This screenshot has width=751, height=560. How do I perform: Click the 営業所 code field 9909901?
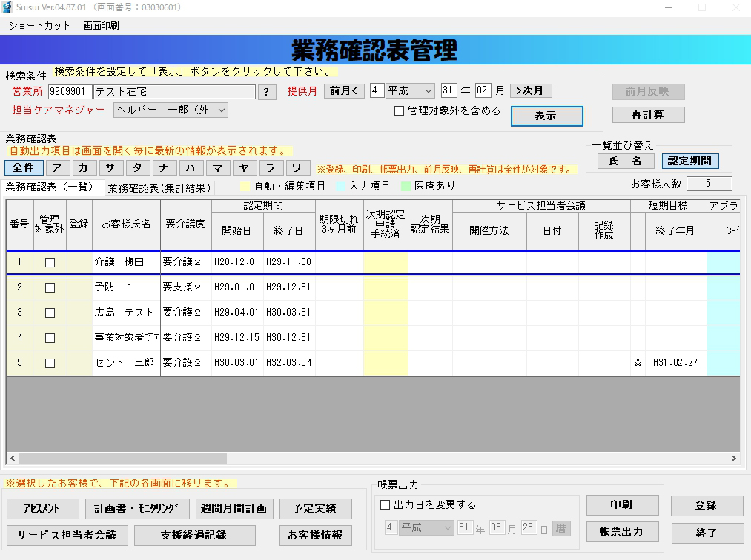click(70, 91)
